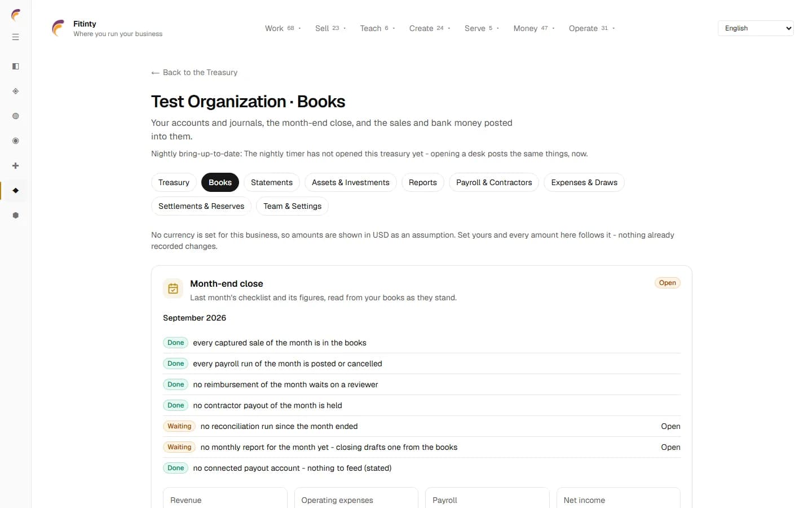
Task: Click the plus sidebar icon
Action: (16, 166)
